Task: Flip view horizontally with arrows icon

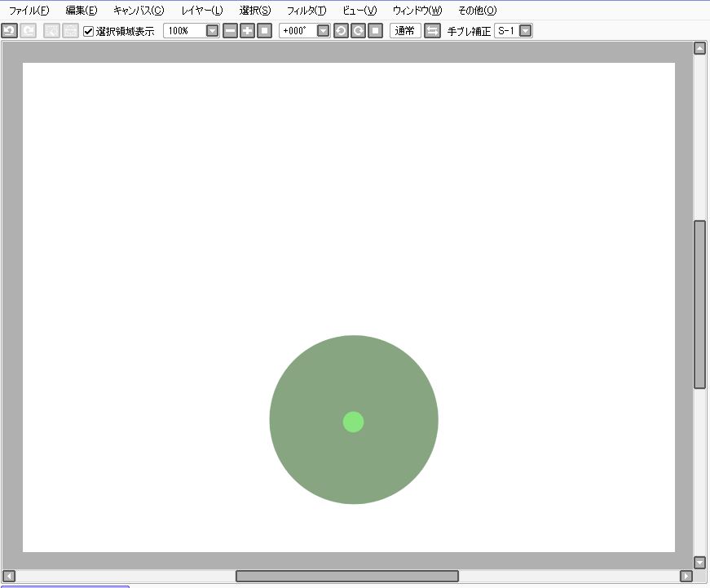Action: pos(432,31)
